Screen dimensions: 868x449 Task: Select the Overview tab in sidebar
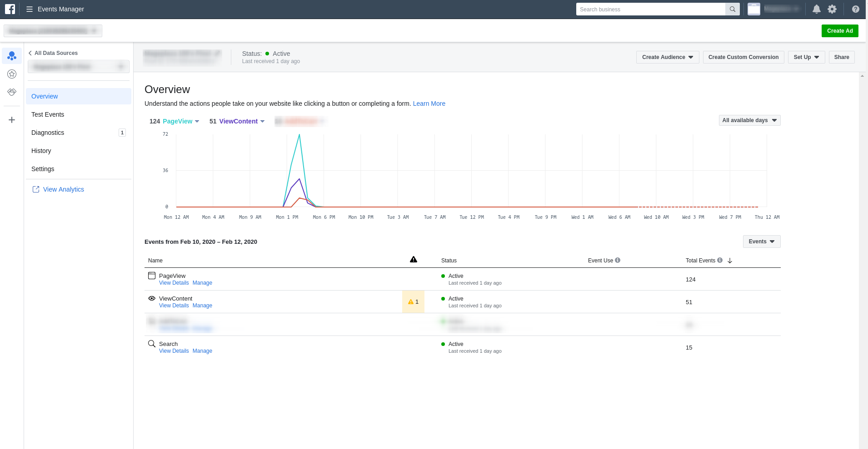tap(79, 96)
